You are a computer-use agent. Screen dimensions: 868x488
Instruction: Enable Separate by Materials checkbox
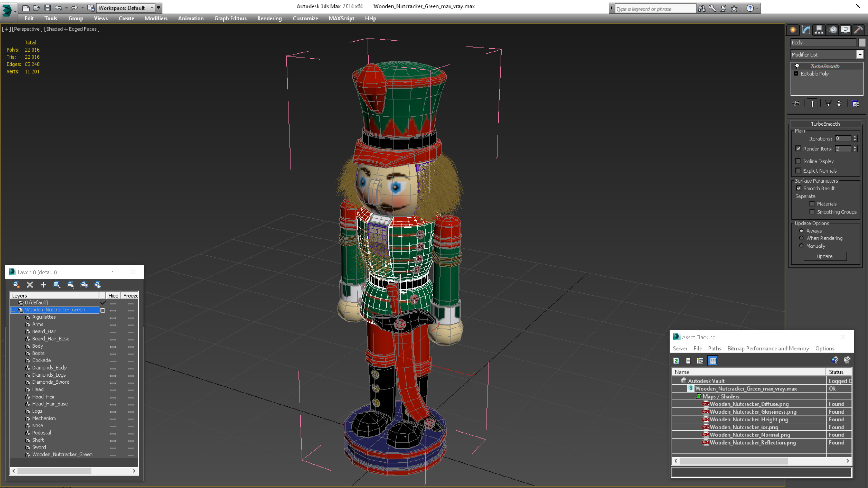812,203
